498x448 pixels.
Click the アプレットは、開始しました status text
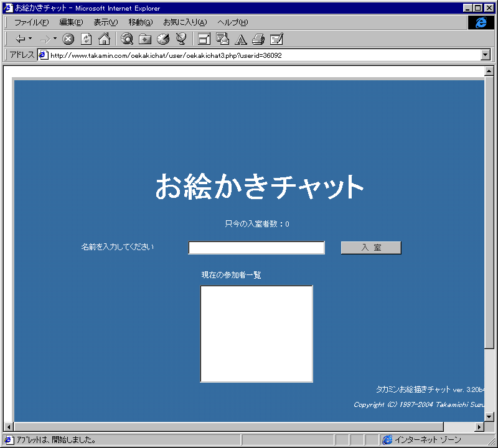pyautogui.click(x=56, y=440)
